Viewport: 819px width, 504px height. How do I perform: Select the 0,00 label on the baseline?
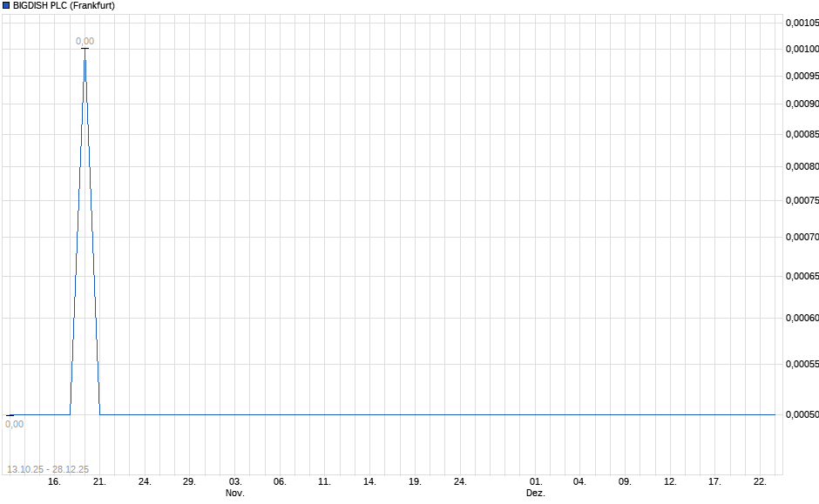[15, 424]
